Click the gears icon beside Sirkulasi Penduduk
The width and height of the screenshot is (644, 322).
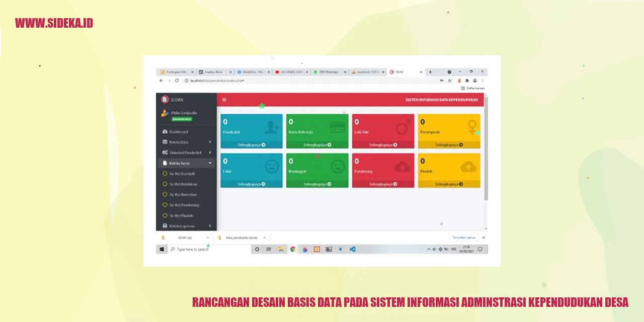[165, 152]
